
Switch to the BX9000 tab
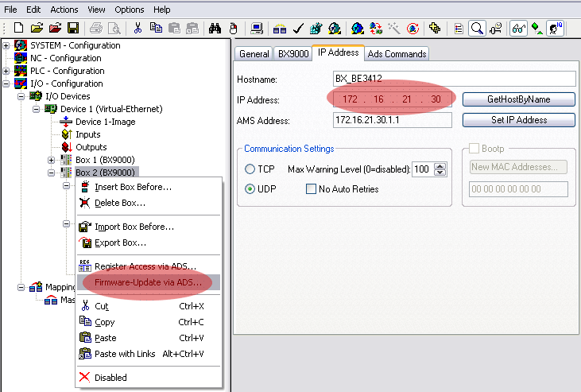(293, 54)
